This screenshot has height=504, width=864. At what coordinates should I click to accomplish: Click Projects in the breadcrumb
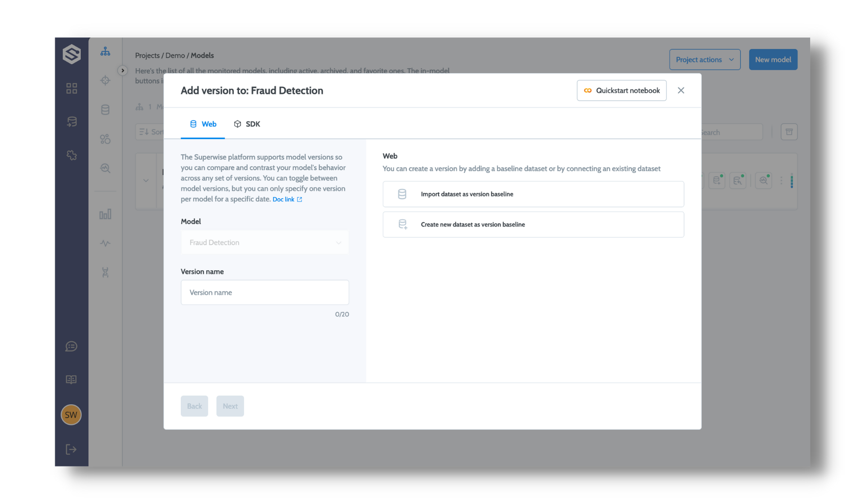147,55
